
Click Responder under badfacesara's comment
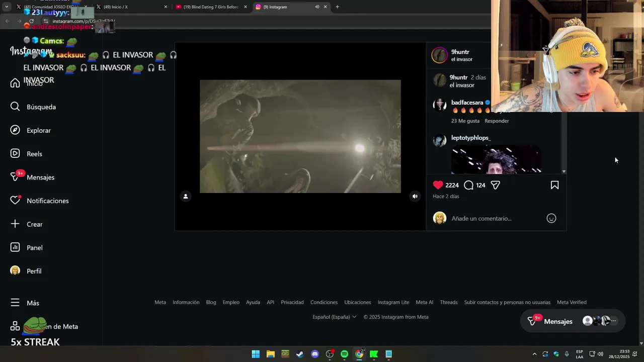pyautogui.click(x=497, y=121)
